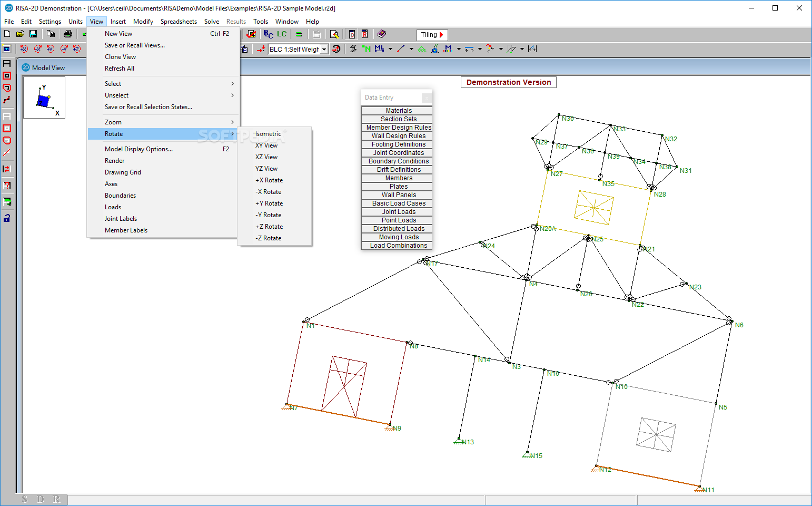This screenshot has width=812, height=506.
Task: Choose -Z Rotate from the Rotate submenu
Action: (275, 238)
